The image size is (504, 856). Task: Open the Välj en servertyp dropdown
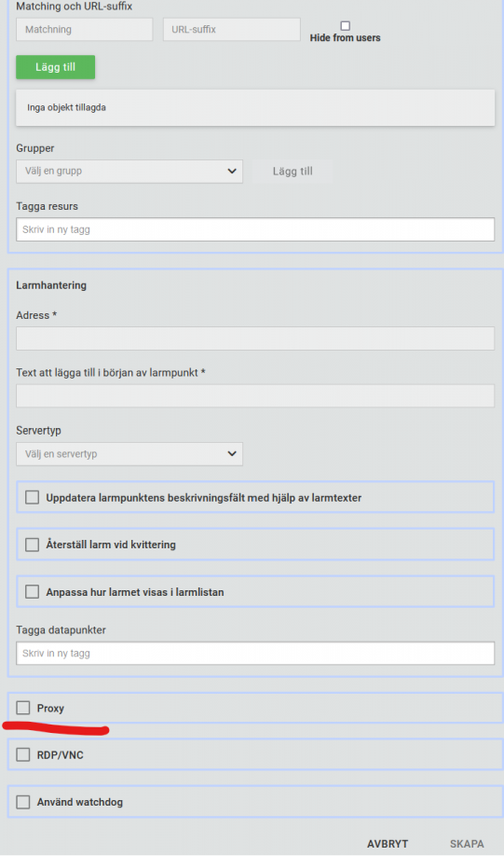tap(129, 454)
